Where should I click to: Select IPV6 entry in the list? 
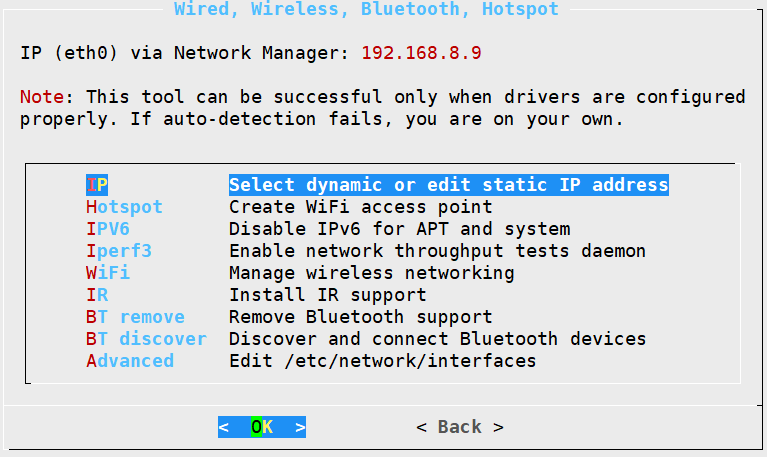108,229
